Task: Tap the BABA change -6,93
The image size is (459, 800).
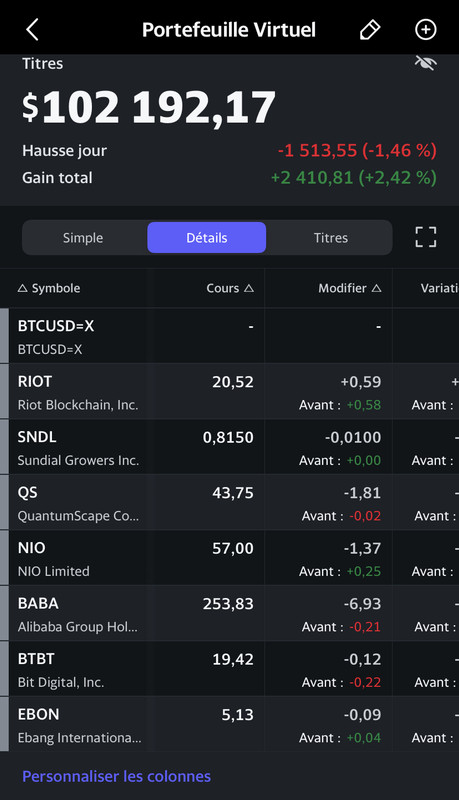Action: coord(362,604)
